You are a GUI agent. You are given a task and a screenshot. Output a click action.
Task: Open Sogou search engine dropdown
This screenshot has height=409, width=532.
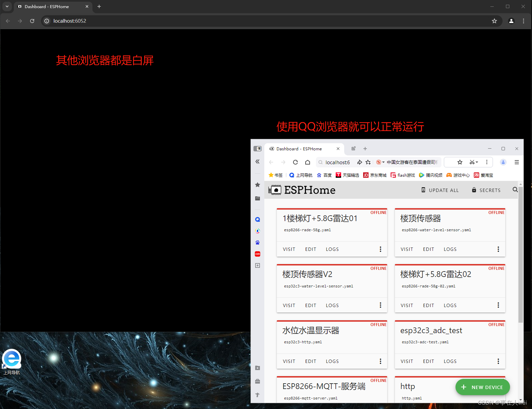pyautogui.click(x=380, y=162)
